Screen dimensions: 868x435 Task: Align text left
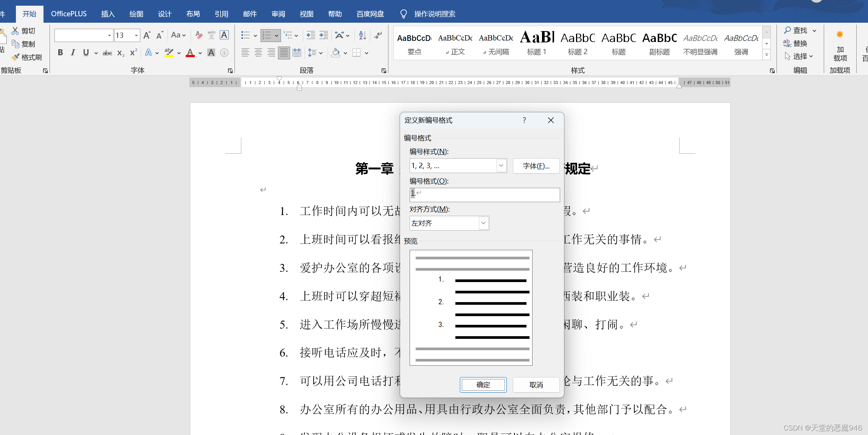pos(245,53)
